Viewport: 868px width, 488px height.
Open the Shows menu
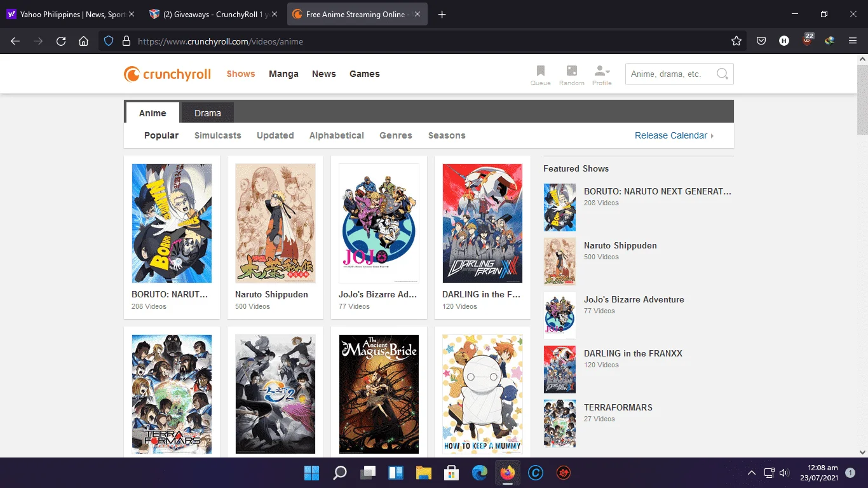(241, 74)
